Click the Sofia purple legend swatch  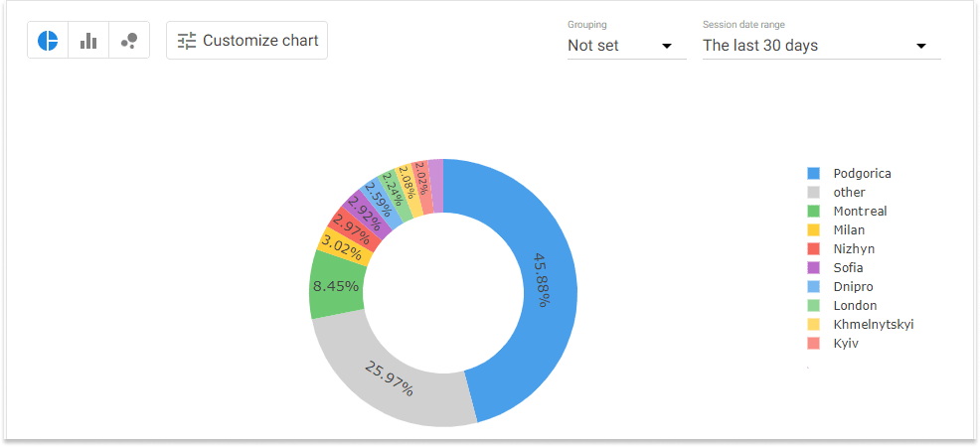[x=813, y=268]
